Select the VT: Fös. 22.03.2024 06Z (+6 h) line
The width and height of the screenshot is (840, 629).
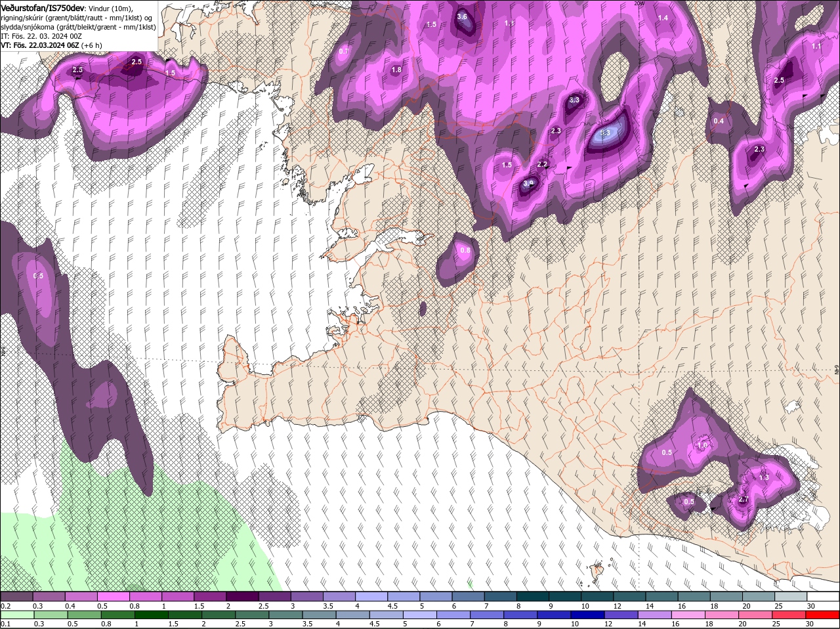coord(51,45)
